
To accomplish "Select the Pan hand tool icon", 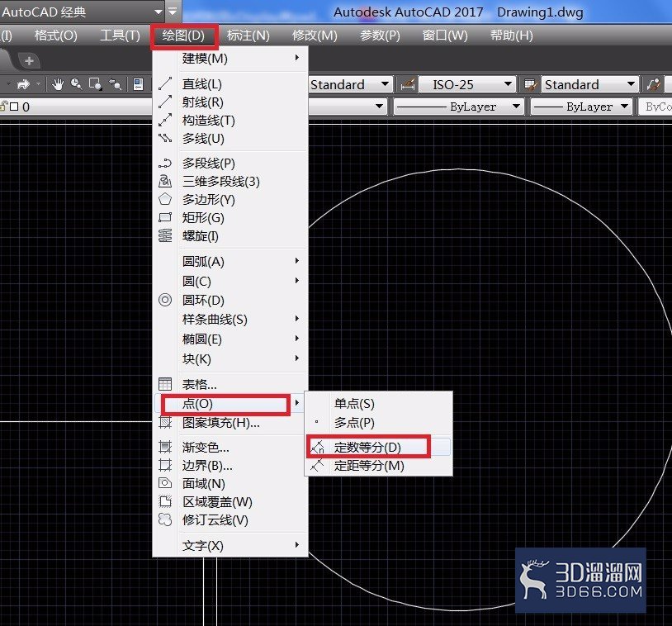I will coord(58,84).
